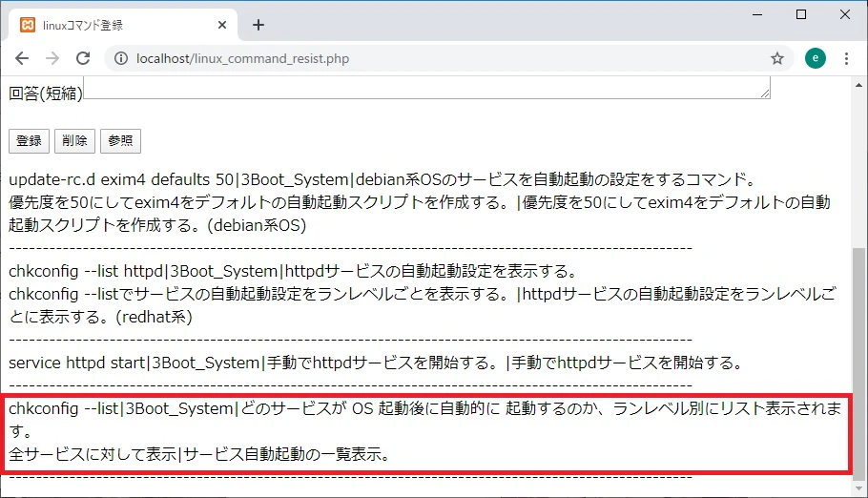Click text '(redhat系)'
Screen dimensions: 868x498
[154, 317]
